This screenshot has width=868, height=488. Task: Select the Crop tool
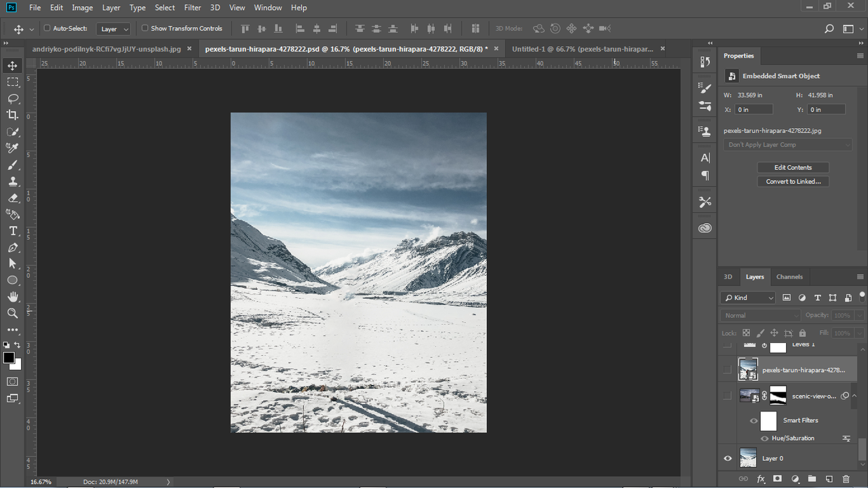click(12, 115)
